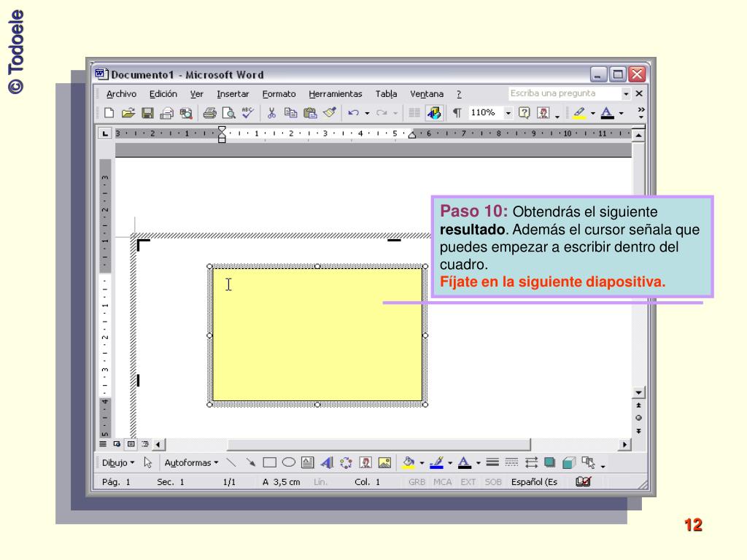Insert a Text Box from Drawing toolbar
747x560 pixels.
308,462
